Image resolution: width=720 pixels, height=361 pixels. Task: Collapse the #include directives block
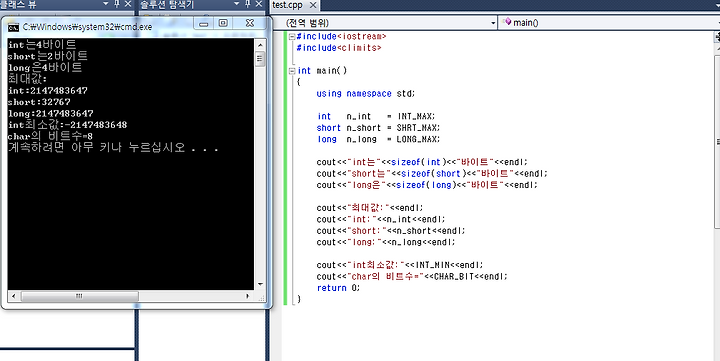(x=292, y=36)
